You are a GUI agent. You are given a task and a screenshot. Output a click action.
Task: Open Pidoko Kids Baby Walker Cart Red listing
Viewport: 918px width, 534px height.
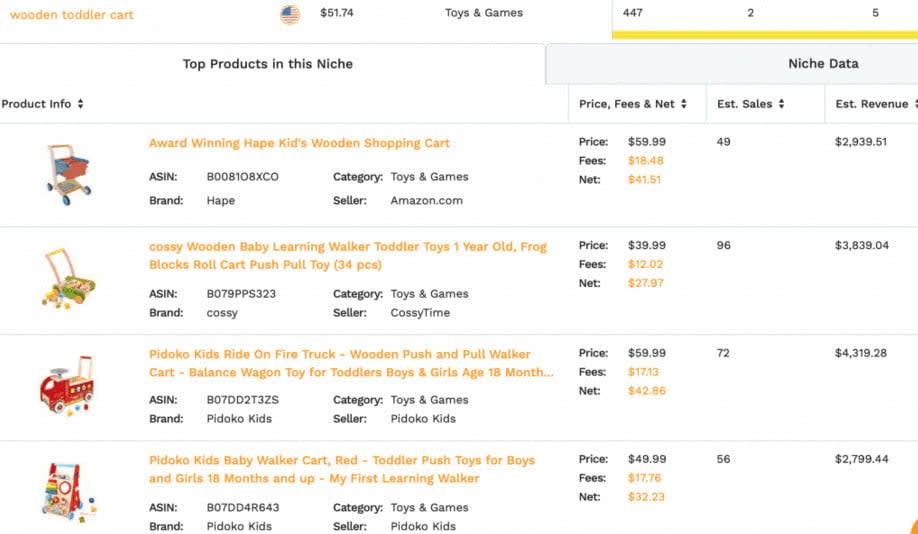click(342, 469)
